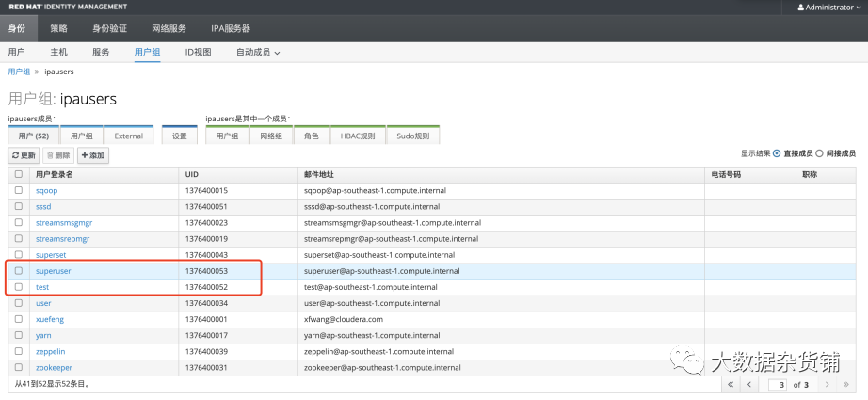Click the page number input field
The image size is (868, 400).
[x=777, y=385]
